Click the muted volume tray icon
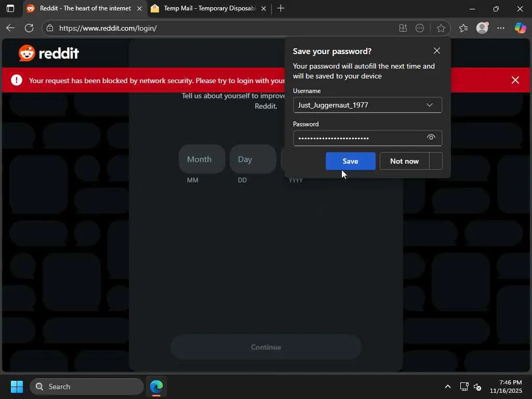Viewport: 532px width, 399px height. point(477,387)
